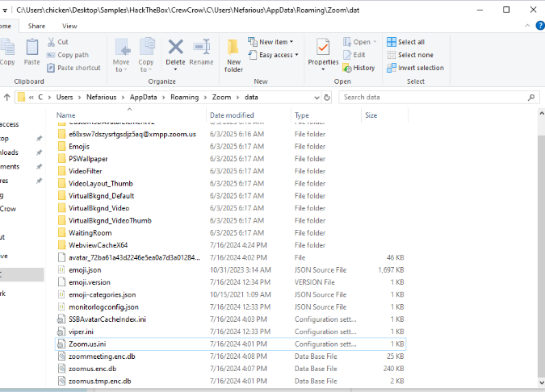Click the Nefarious breadcrumb segment
Image resolution: width=545 pixels, height=392 pixels.
click(101, 98)
